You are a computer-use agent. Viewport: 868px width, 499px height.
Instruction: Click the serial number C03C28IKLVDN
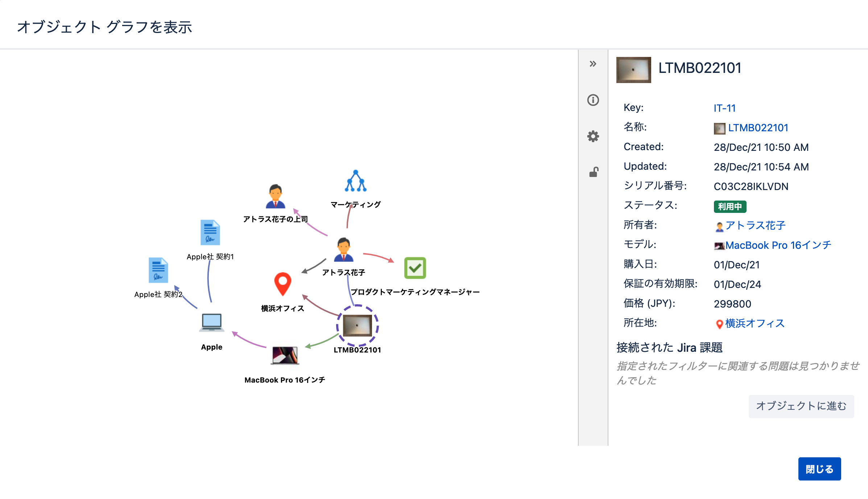click(x=751, y=186)
